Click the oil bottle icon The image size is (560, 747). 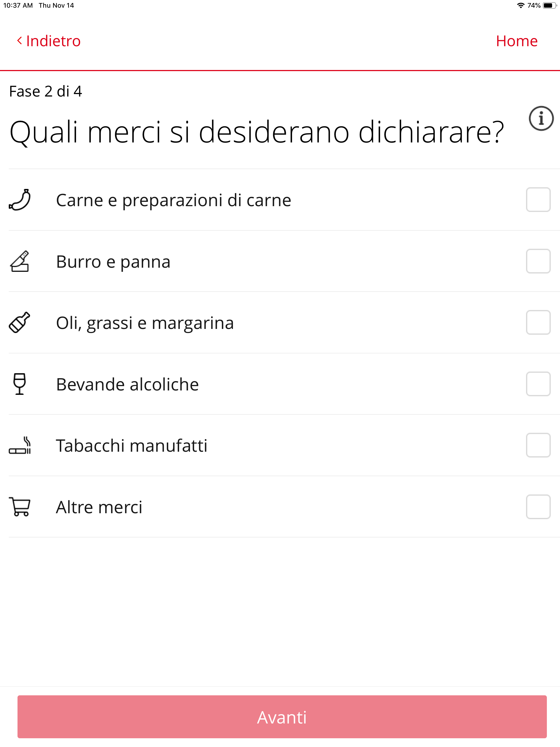[20, 323]
